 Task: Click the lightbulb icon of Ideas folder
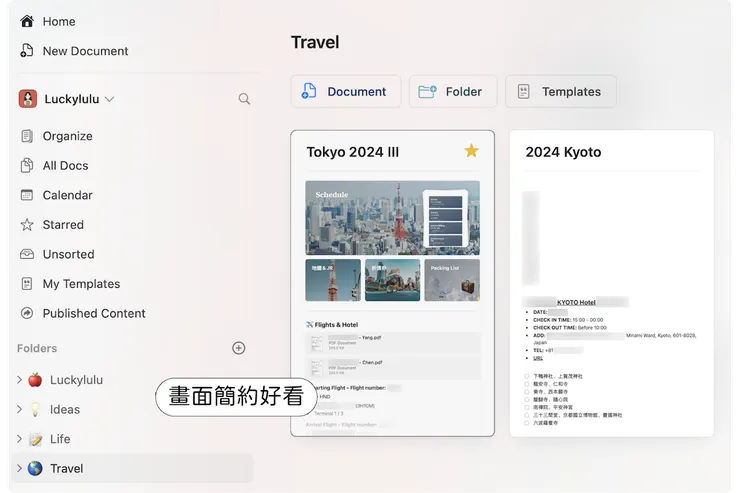click(35, 409)
